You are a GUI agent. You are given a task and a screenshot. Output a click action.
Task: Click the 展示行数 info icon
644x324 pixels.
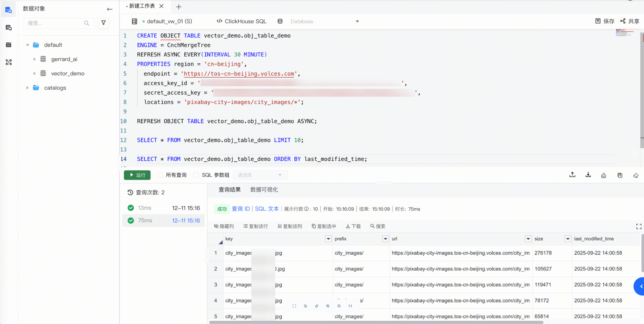(x=306, y=209)
